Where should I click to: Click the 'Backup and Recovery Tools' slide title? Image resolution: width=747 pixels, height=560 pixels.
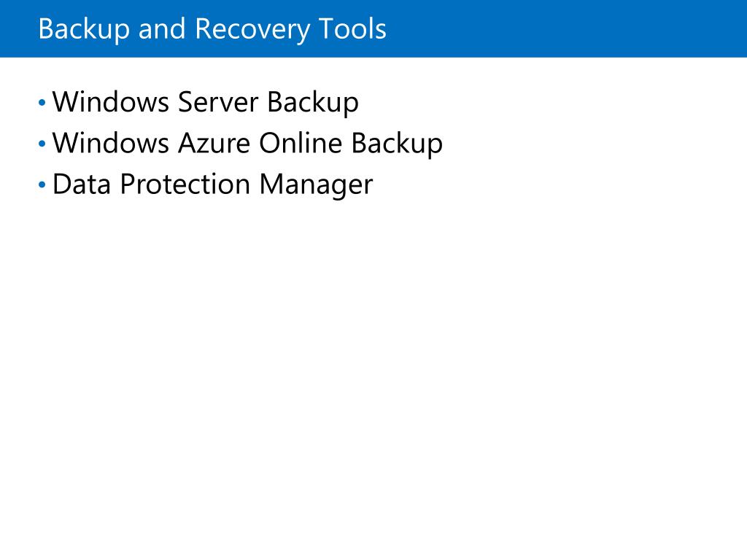[x=212, y=29]
